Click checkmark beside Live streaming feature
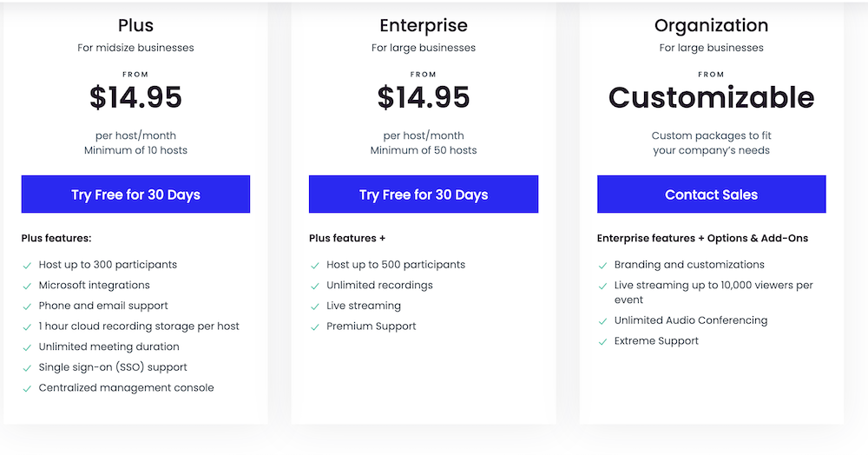Screen dimensions: 868x455 pos(314,307)
